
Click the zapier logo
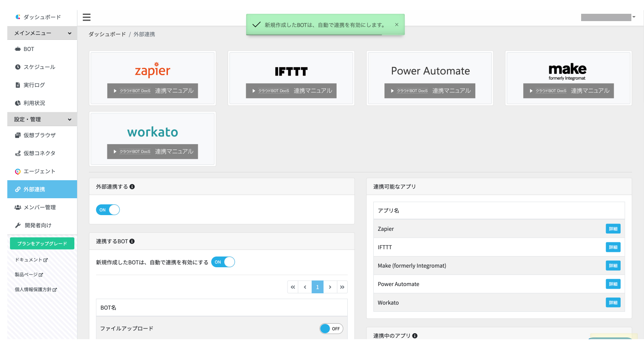153,70
